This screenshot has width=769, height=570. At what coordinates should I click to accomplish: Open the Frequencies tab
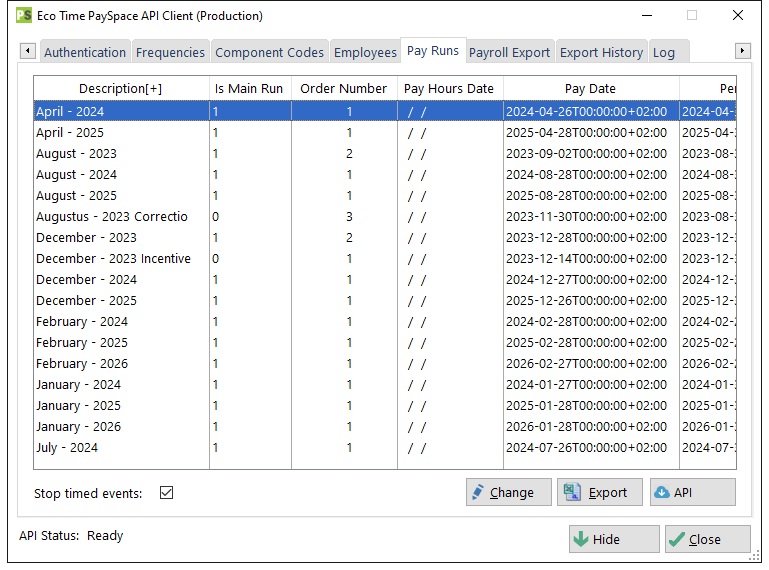pyautogui.click(x=170, y=52)
